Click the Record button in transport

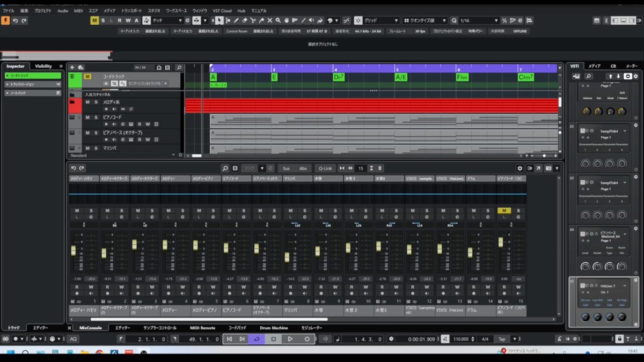click(307, 339)
